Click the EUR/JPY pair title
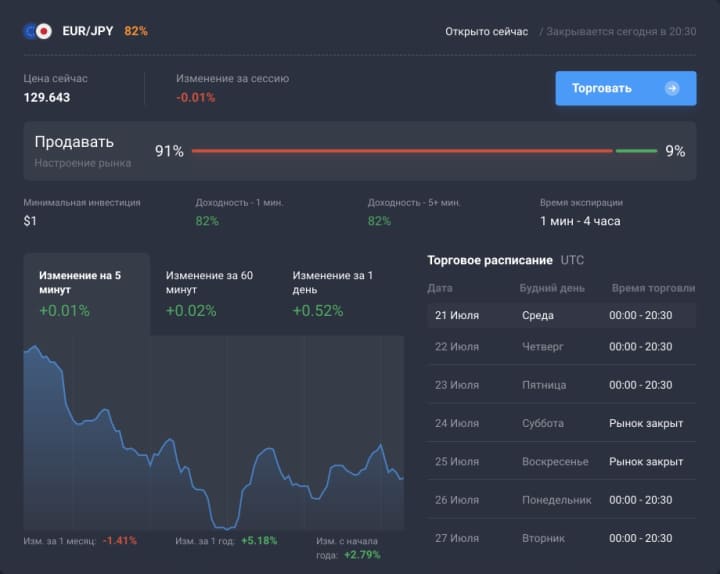 87,31
